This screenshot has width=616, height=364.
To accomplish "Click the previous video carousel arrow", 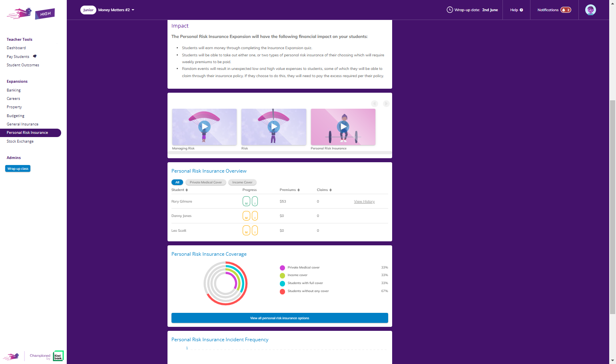I will (375, 103).
